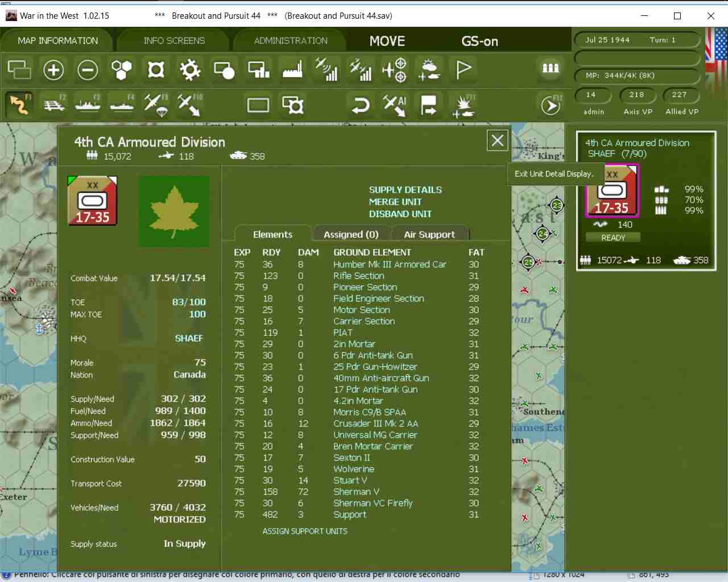
Task: Click MERGE UNIT
Action: click(395, 202)
